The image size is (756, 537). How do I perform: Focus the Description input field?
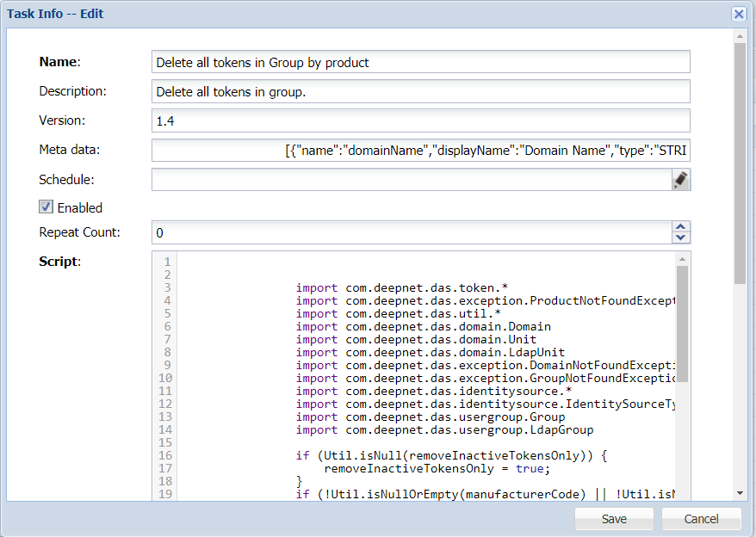point(420,91)
